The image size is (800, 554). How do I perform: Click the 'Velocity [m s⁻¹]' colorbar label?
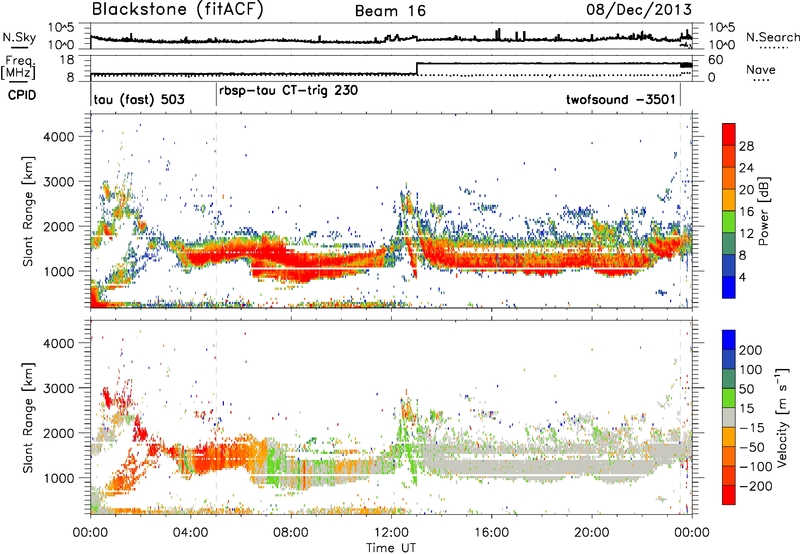781,417
